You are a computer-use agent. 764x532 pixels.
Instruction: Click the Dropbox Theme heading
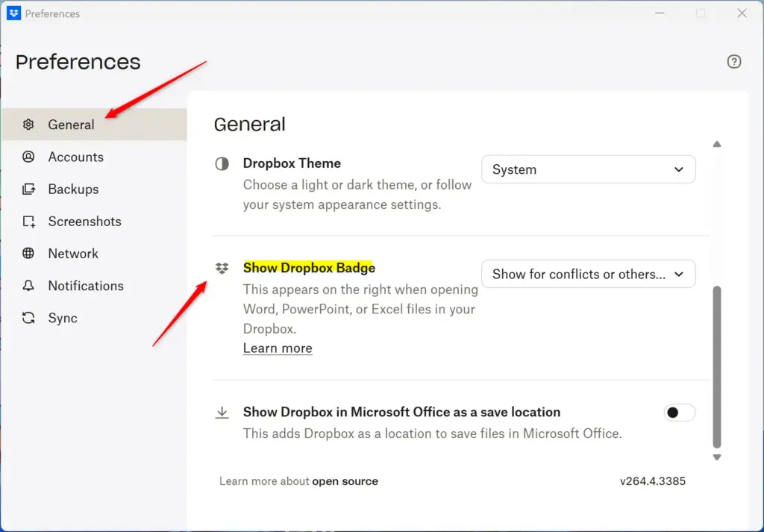pos(292,163)
